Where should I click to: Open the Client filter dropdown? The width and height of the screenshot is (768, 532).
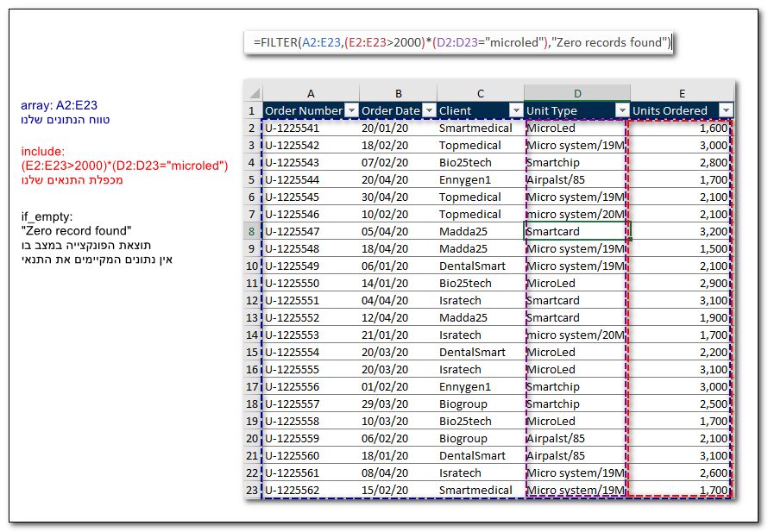coord(516,110)
